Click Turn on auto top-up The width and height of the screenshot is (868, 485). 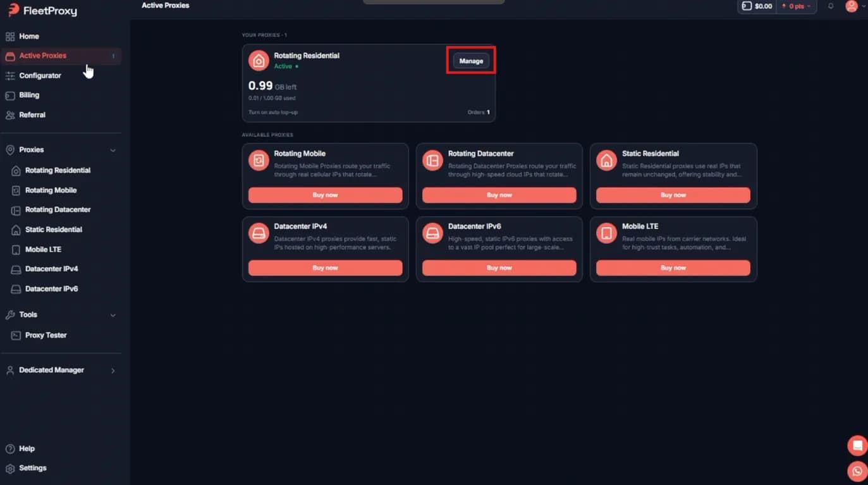pos(273,113)
